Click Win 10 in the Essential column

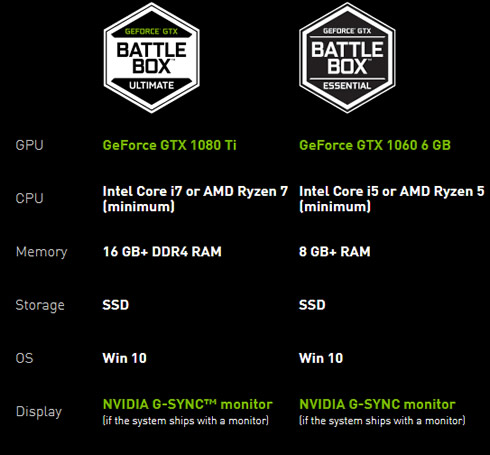tap(321, 358)
